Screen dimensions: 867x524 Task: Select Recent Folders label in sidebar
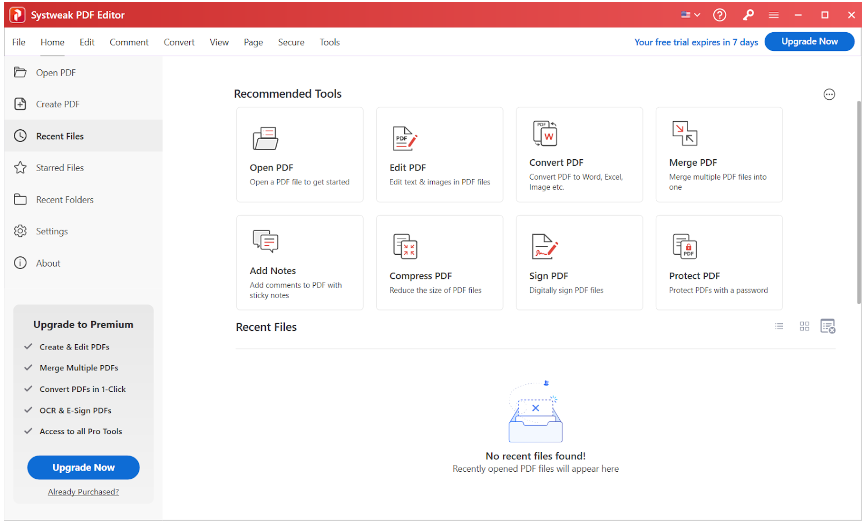pos(65,200)
